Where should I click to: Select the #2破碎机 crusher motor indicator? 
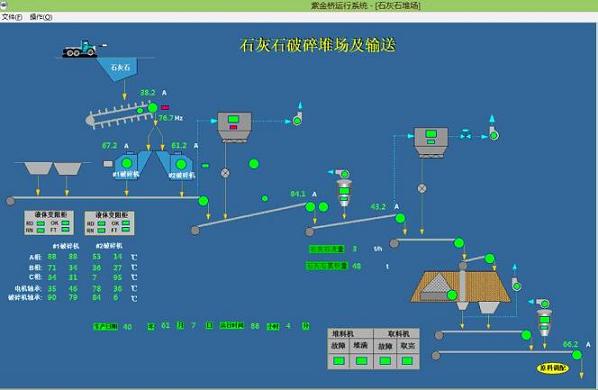point(181,164)
